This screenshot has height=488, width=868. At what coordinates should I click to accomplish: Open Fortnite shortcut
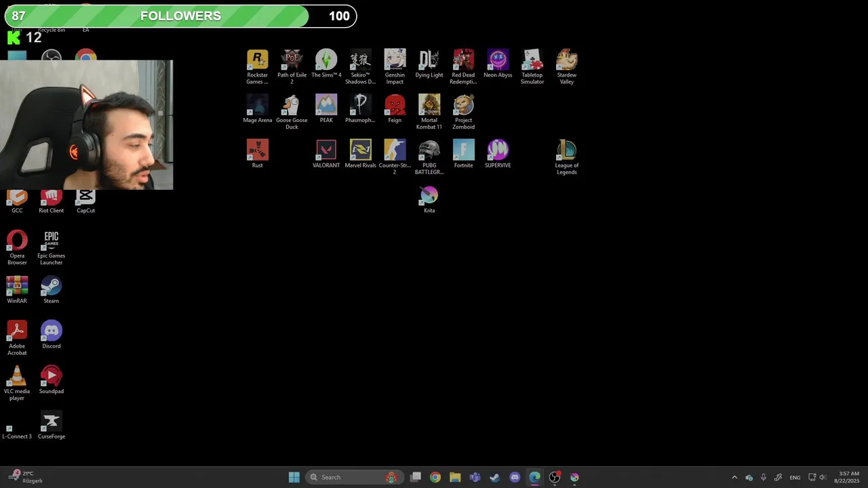[x=463, y=154]
